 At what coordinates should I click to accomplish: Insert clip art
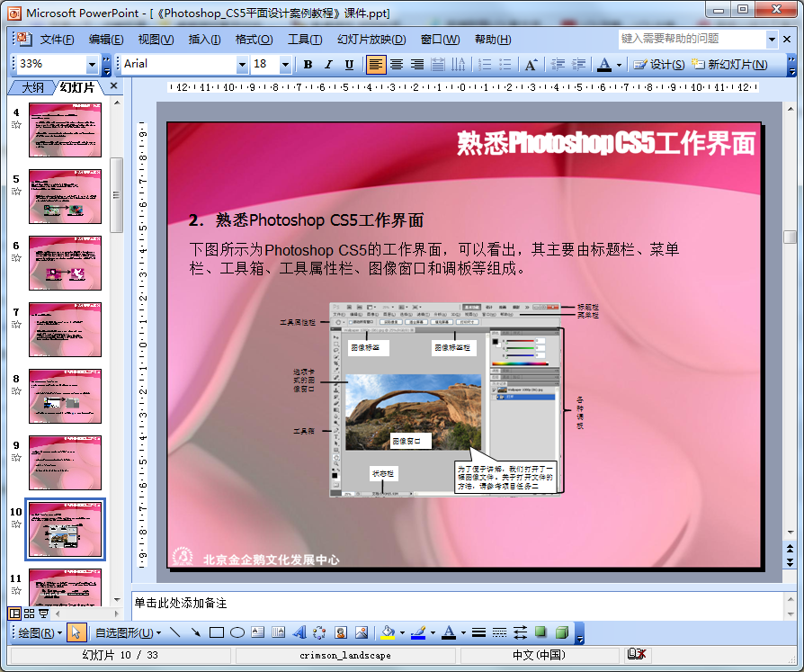tap(341, 632)
